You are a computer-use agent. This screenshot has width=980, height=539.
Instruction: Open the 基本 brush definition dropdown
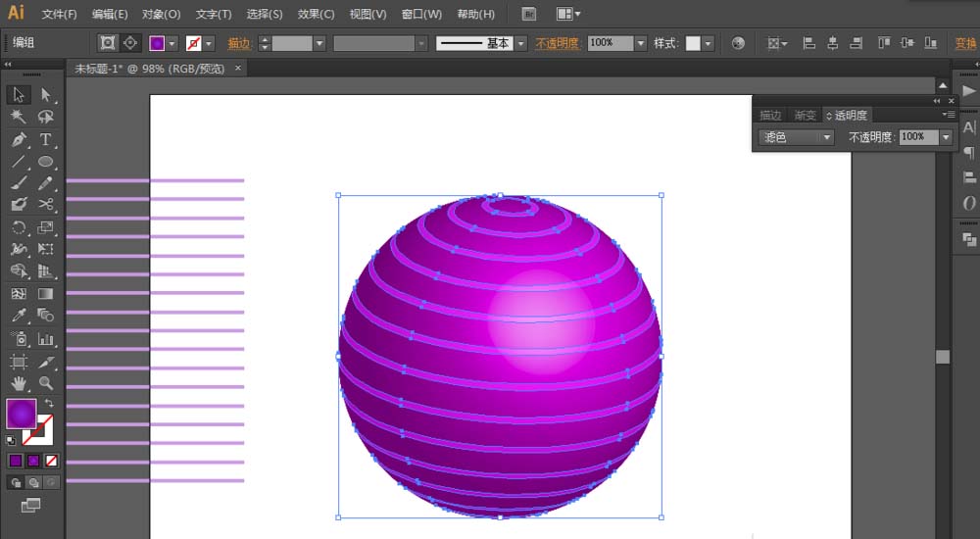tap(520, 43)
